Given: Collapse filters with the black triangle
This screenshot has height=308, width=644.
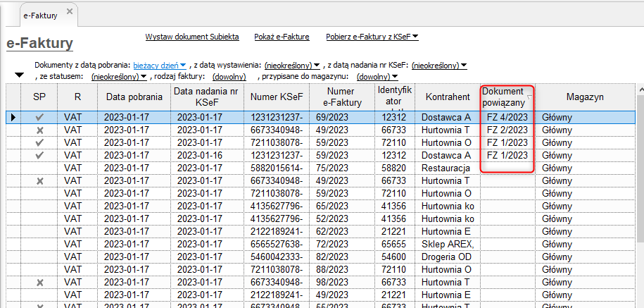Looking at the screenshot, I should 19,75.
